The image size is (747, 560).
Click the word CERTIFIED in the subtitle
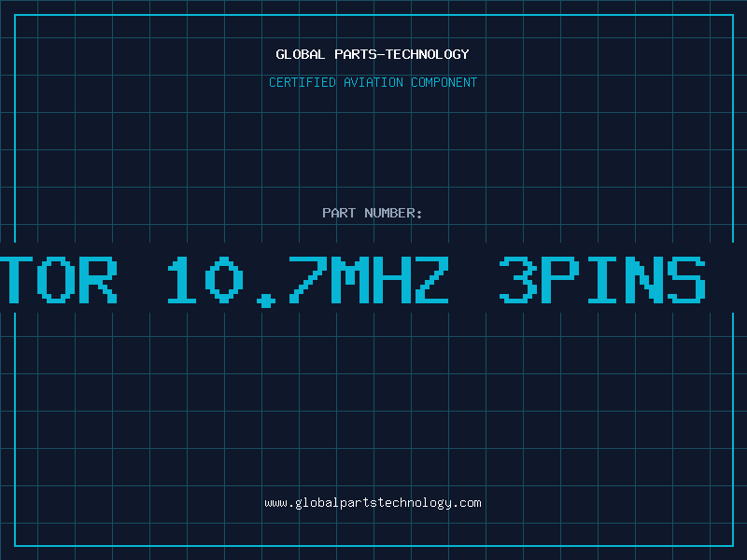click(303, 82)
